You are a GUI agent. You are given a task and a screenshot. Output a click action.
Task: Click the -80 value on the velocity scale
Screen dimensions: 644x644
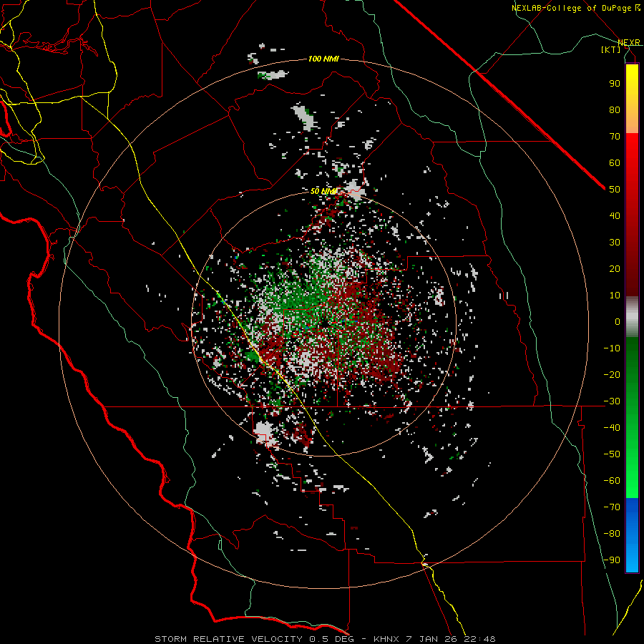(612, 534)
